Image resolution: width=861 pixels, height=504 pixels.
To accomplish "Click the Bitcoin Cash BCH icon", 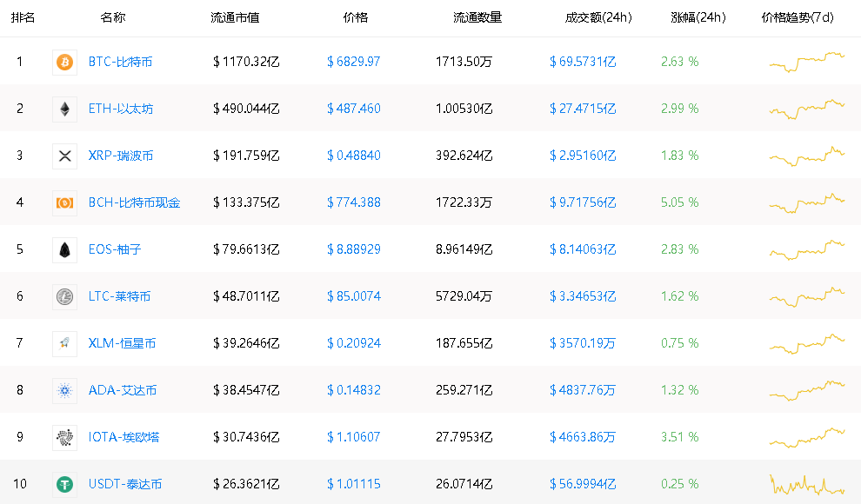I will 65,203.
